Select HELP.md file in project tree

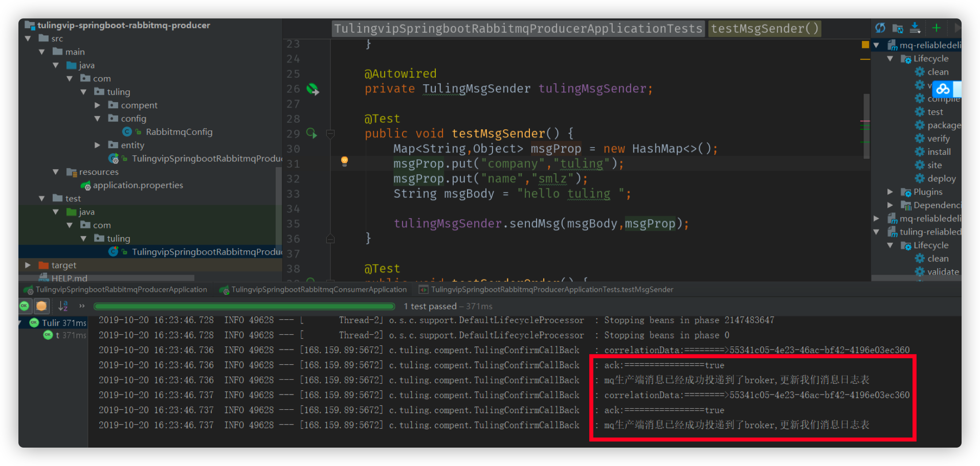(x=69, y=278)
